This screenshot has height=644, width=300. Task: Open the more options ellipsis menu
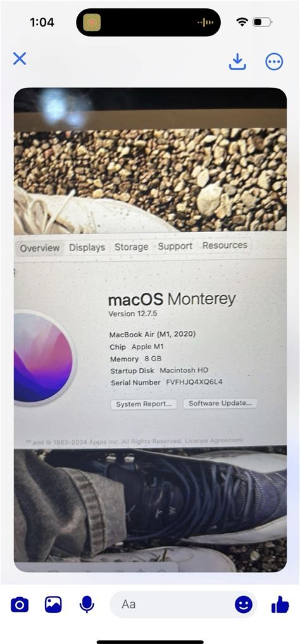tap(274, 62)
